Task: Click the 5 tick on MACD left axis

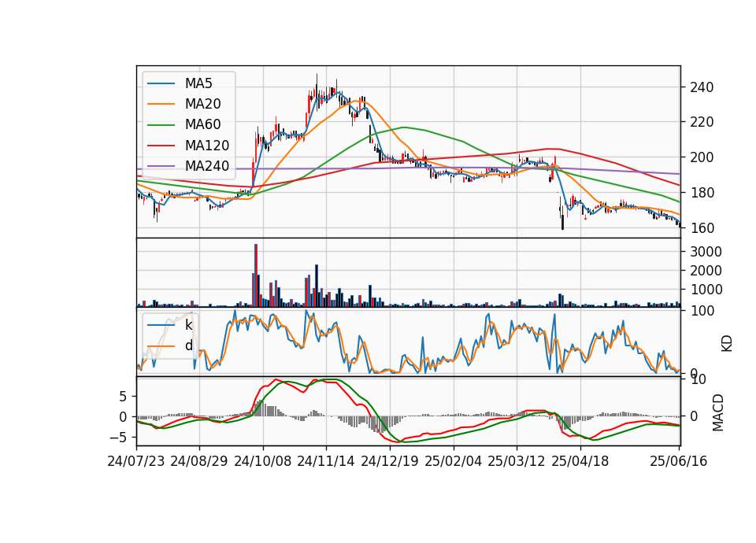Action: [123, 397]
